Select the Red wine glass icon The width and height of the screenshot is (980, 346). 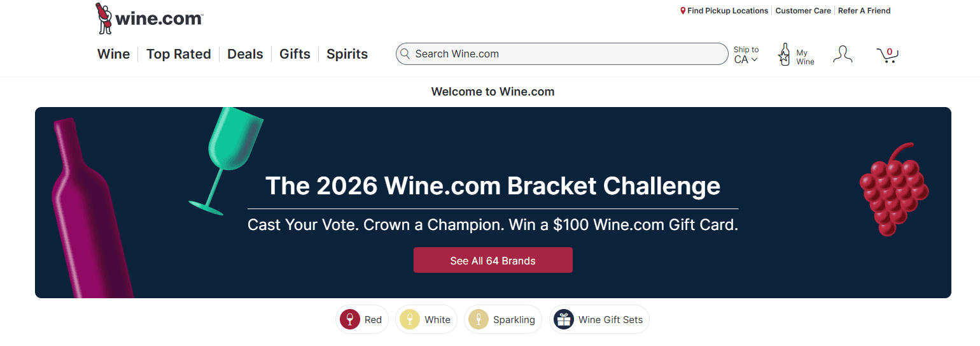[350, 319]
